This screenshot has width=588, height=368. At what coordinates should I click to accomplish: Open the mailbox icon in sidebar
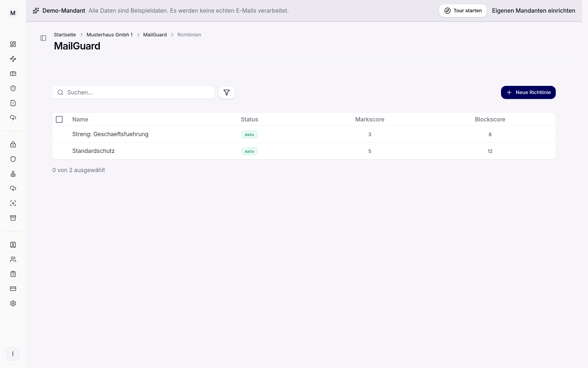coord(13,74)
